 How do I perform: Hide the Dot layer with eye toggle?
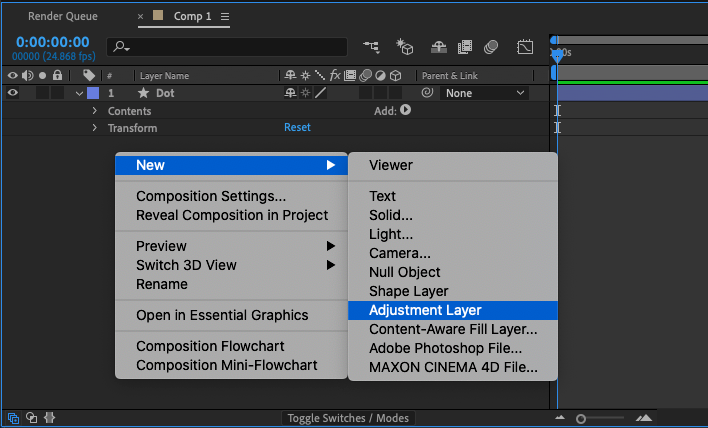[x=13, y=93]
